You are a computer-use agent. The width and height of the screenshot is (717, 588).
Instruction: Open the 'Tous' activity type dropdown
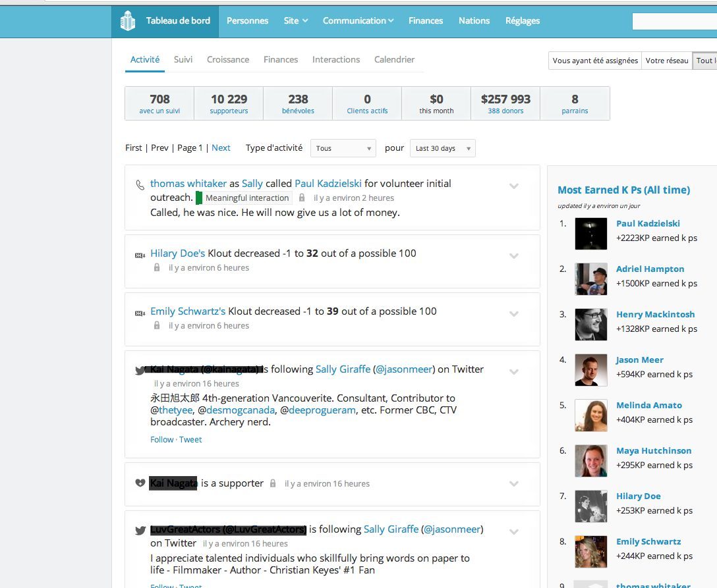tap(343, 148)
